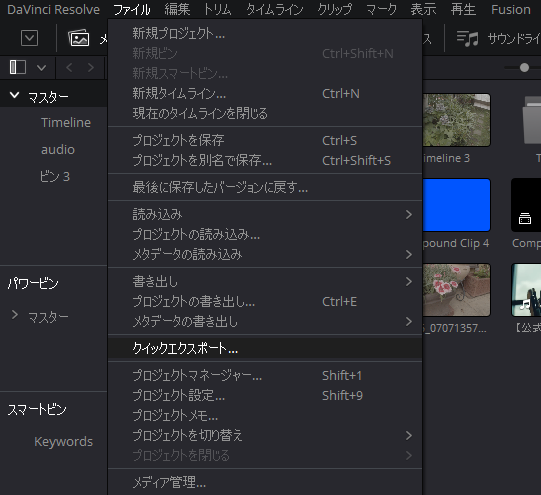Open the ファイル menu in menu bar
541x495 pixels.
pos(132,10)
